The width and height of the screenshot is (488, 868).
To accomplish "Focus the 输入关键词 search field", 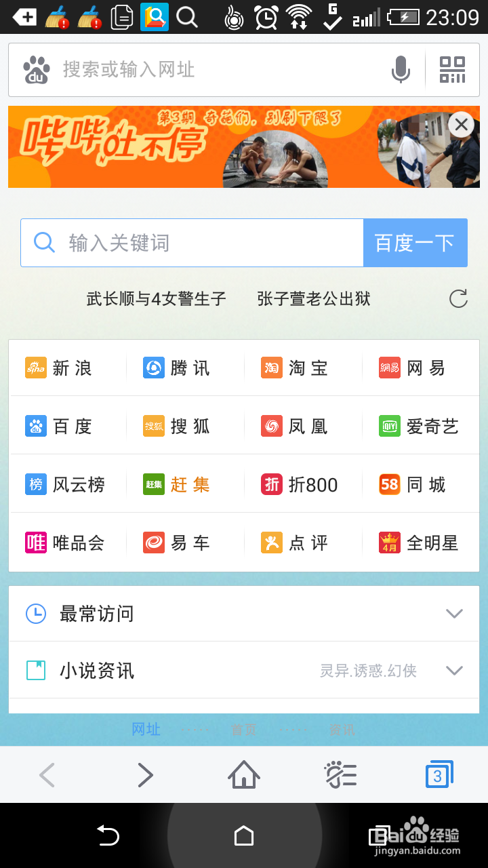I will (192, 243).
